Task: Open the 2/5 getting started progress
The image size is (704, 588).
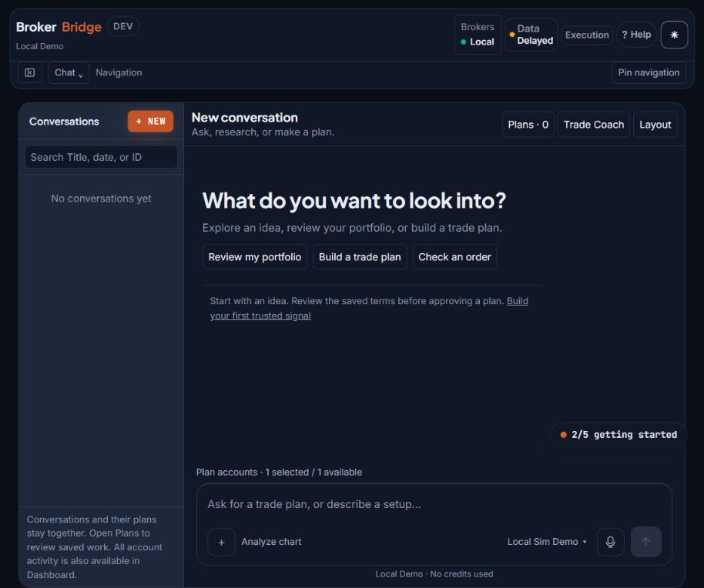Action: click(619, 435)
